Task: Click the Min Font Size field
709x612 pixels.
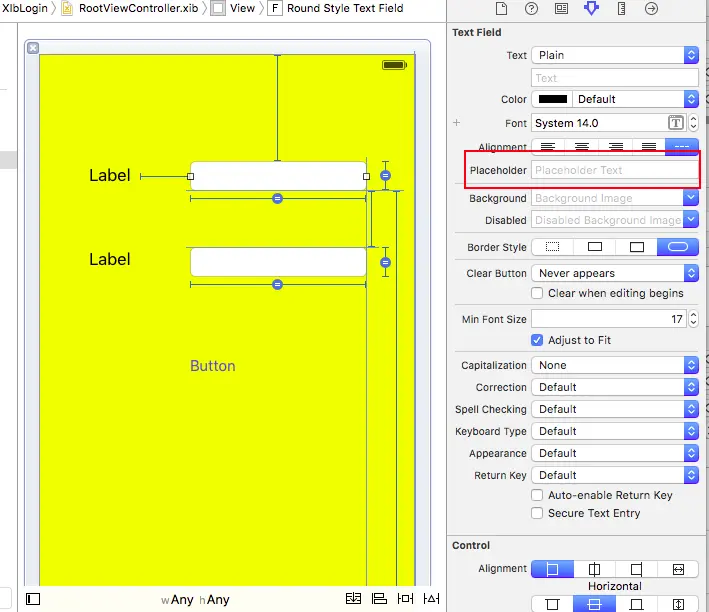Action: point(609,319)
